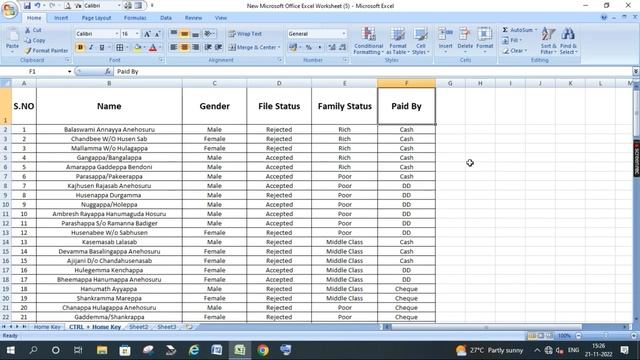Open text orientation options

click(x=209, y=34)
